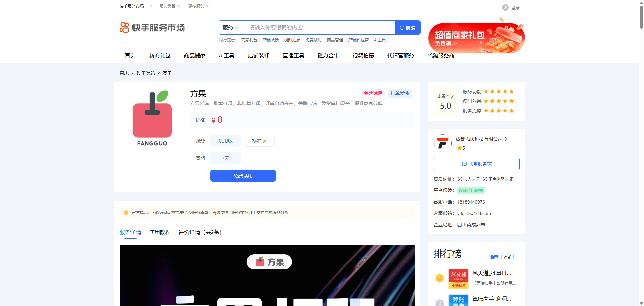Open the 服务 search type dropdown
This screenshot has height=306, width=644.
click(231, 28)
